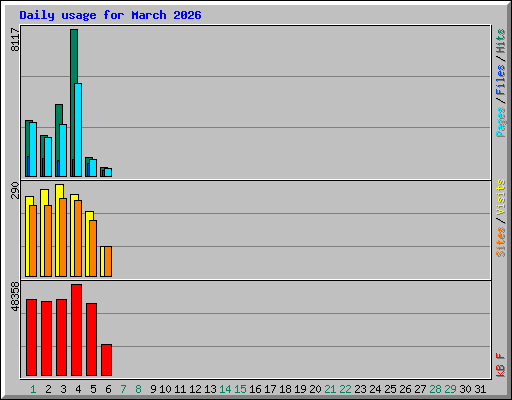Click the 48358 kilobytes axis maximum label
Viewport: 512px width, 400px height.
15,296
